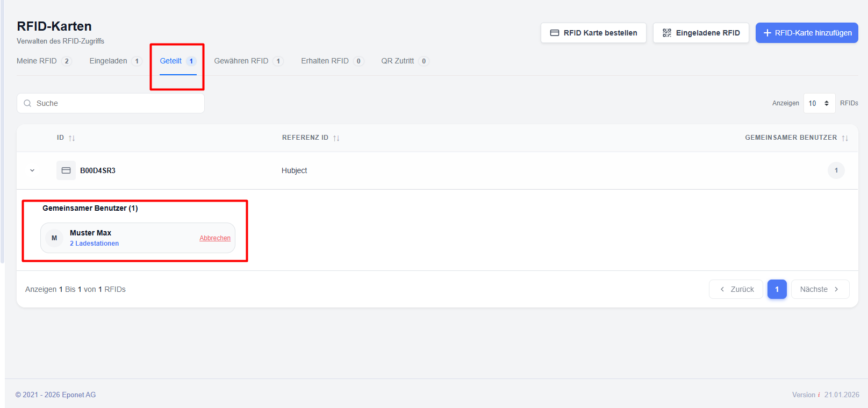Image resolution: width=868 pixels, height=408 pixels.
Task: Switch to Meine RFID tab
Action: (x=44, y=61)
